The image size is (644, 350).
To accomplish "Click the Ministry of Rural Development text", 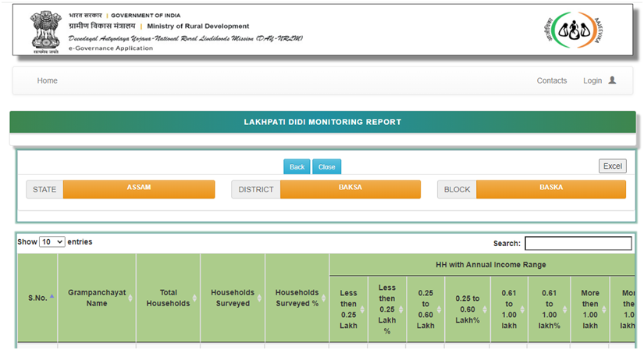I will 198,26.
